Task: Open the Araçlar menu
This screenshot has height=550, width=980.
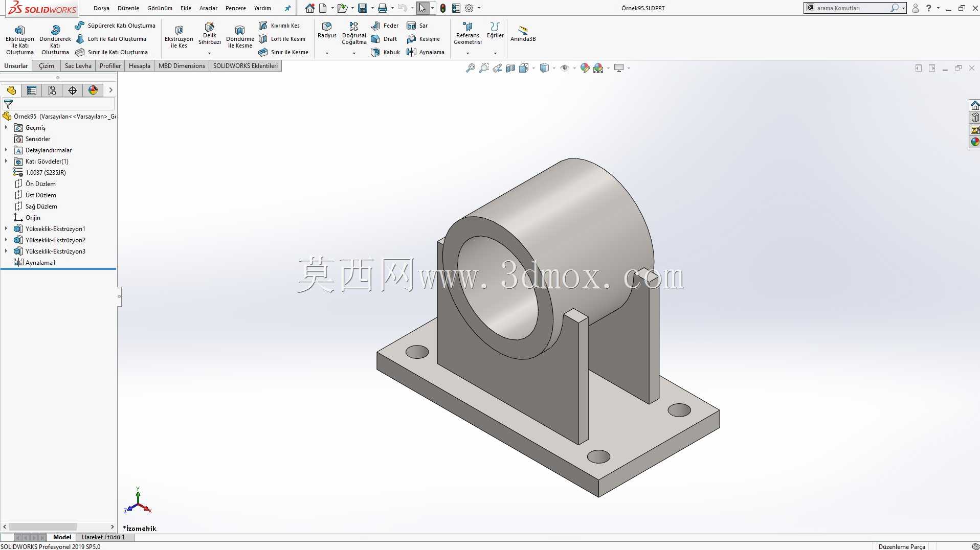Action: point(208,8)
